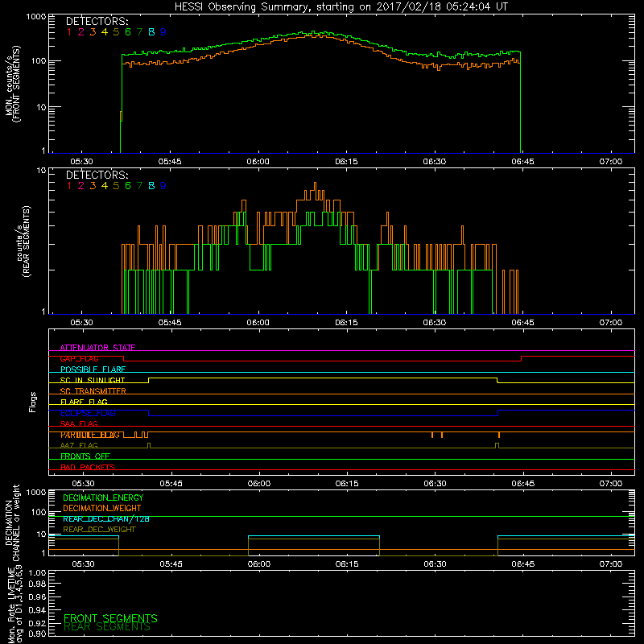Click the 07:00 tick under front segments plot
This screenshot has height=644, width=644.
coord(611,162)
